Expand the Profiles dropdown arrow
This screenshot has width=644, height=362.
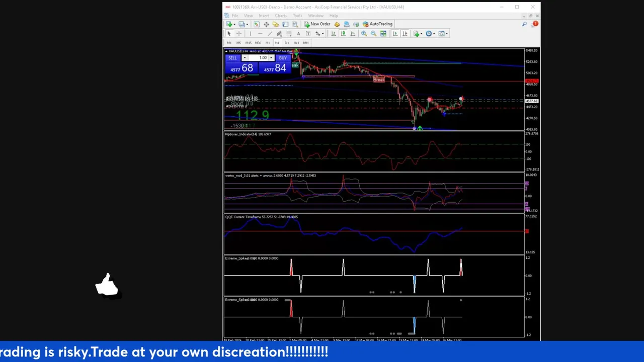[247, 24]
